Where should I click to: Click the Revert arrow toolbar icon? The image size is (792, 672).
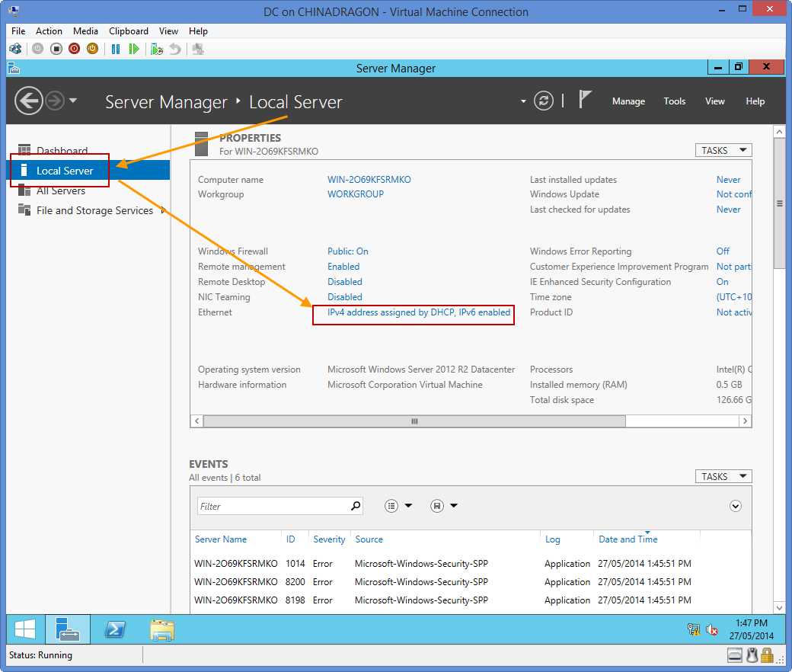[x=174, y=49]
